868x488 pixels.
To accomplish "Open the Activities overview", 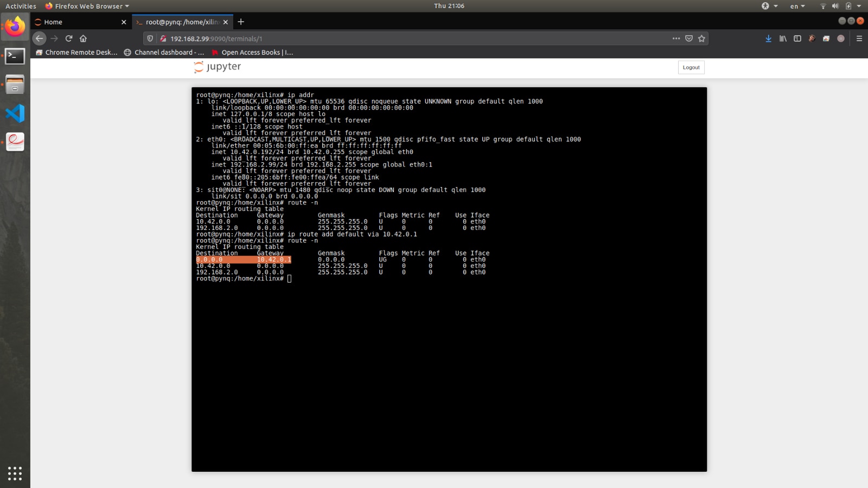I will tap(21, 6).
